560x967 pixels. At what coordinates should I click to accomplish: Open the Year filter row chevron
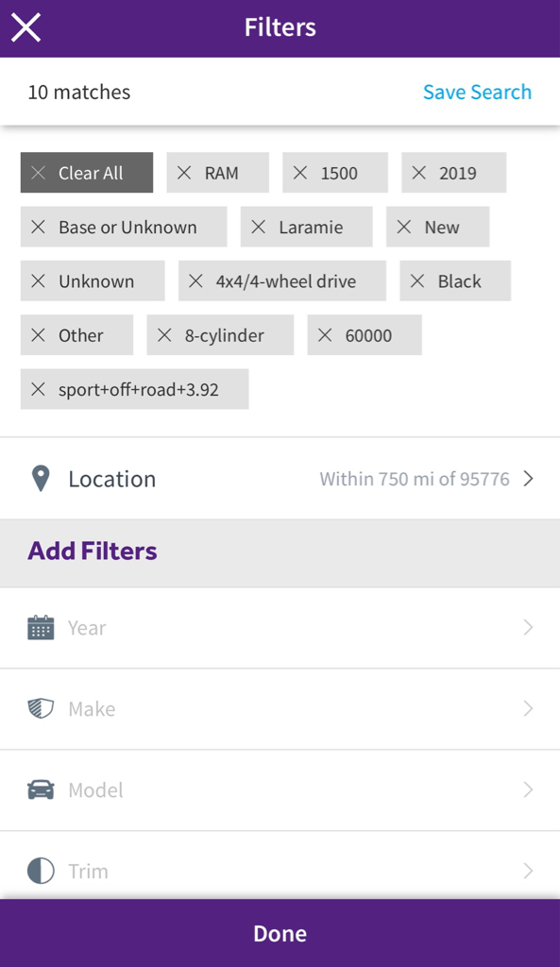528,628
